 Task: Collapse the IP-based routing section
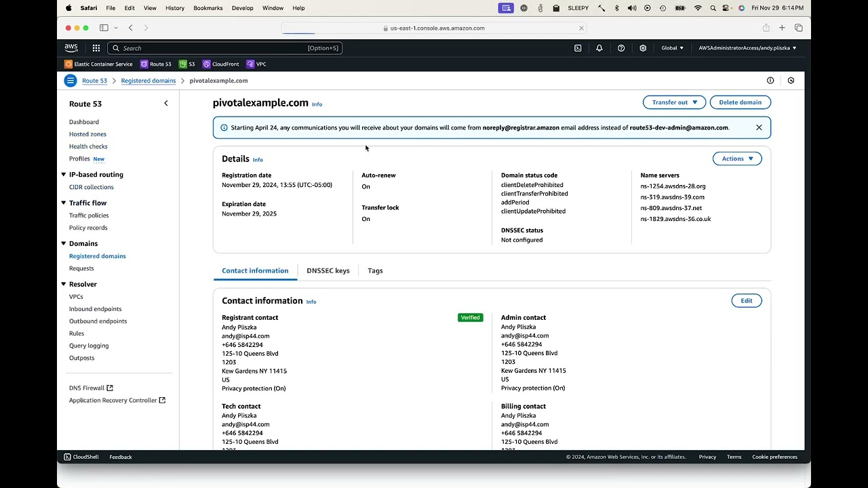click(64, 175)
